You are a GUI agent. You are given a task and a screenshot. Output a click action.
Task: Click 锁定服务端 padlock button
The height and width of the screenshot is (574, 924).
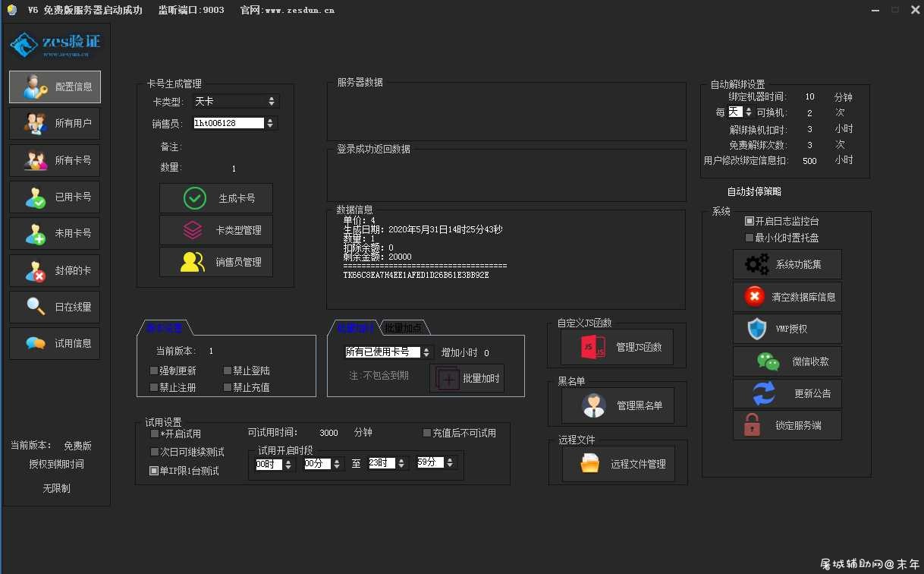click(787, 425)
